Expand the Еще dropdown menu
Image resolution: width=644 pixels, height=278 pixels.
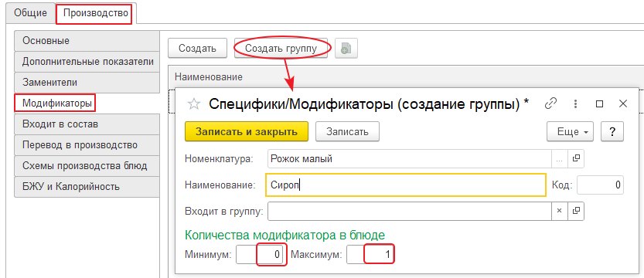pyautogui.click(x=570, y=131)
